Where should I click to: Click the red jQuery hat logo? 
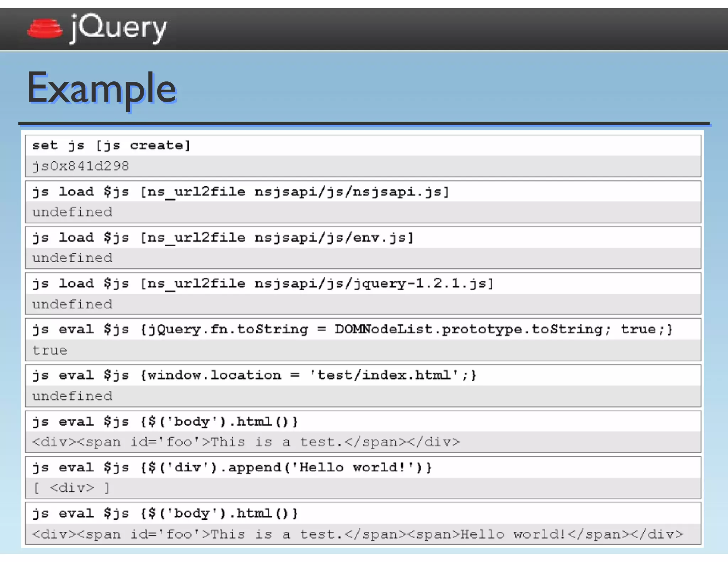[x=45, y=29]
